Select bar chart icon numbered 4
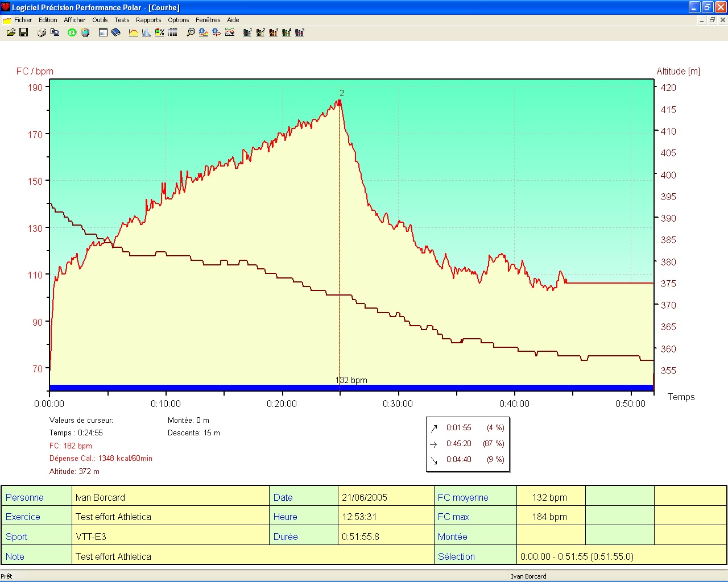Viewport: 728px width, 582px height. pyautogui.click(x=287, y=32)
